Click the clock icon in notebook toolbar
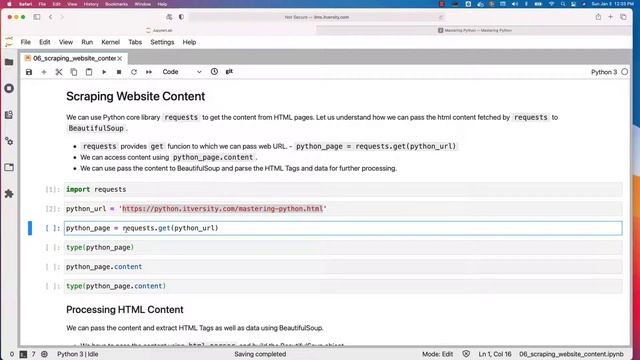Viewport: 640px width, 360px height. pyautogui.click(x=214, y=71)
